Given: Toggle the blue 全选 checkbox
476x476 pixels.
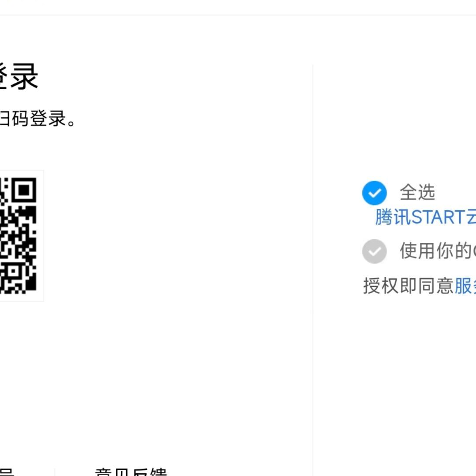Looking at the screenshot, I should [x=374, y=193].
